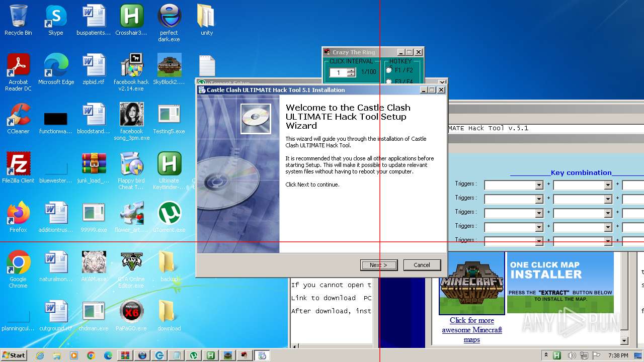644x362 pixels.
Task: Click the horizontal scrollbar left arrow
Action: click(x=295, y=346)
